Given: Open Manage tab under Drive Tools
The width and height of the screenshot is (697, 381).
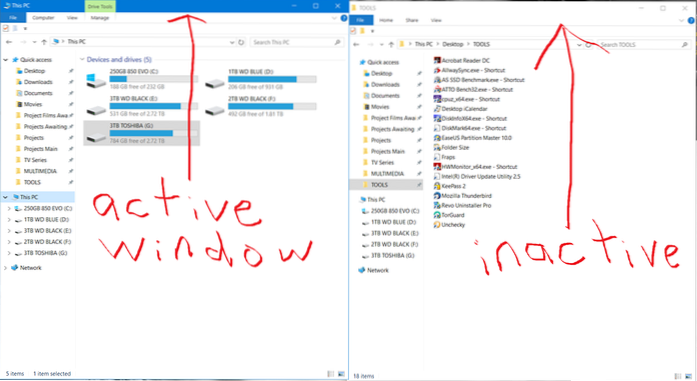Looking at the screenshot, I should pos(100,18).
